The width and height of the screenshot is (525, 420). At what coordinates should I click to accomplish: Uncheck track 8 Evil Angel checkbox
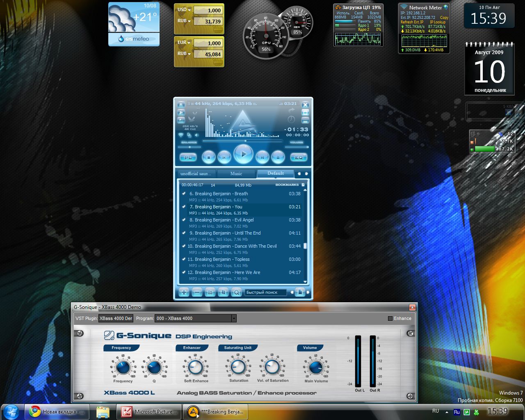click(x=184, y=220)
